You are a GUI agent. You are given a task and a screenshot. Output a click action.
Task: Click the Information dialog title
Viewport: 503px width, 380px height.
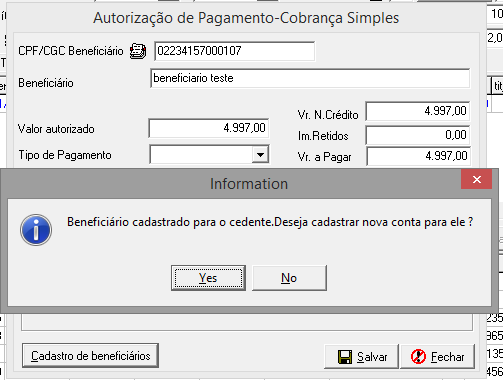[249, 184]
